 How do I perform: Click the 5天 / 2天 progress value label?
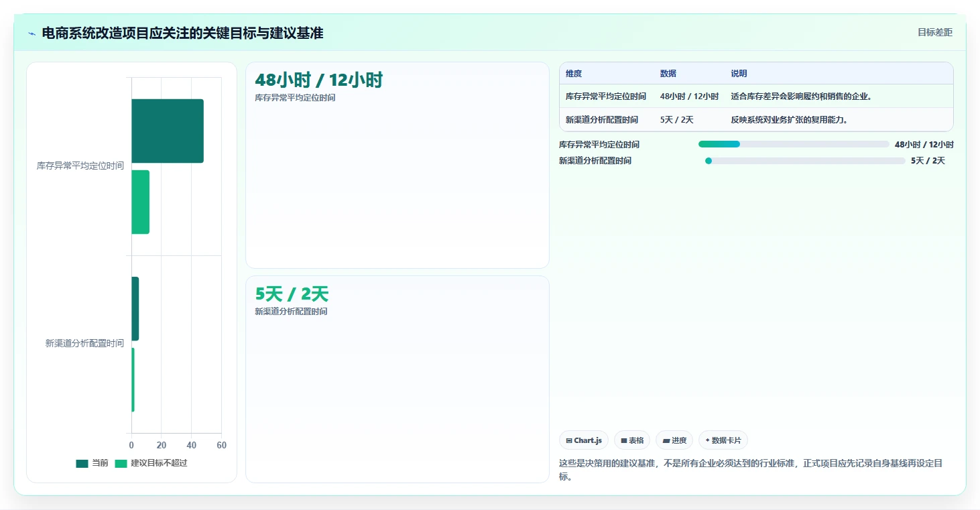[x=928, y=161]
